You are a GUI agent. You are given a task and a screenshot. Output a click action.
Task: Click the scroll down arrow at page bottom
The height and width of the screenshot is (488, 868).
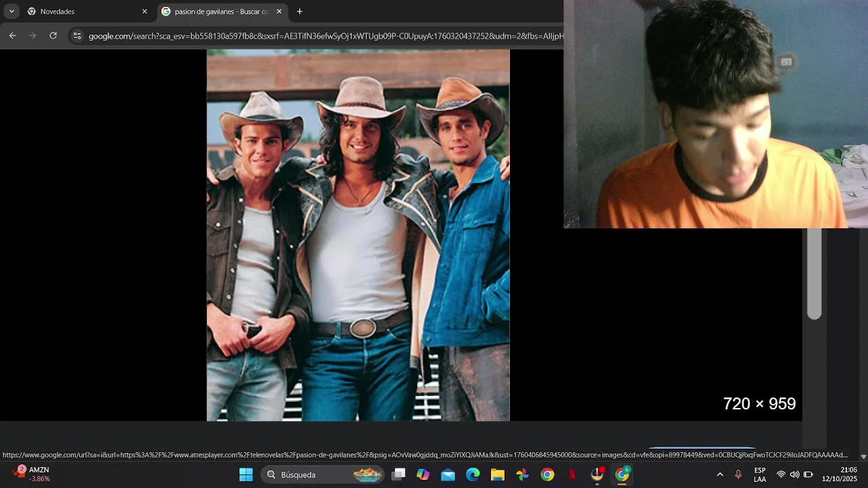tap(863, 457)
